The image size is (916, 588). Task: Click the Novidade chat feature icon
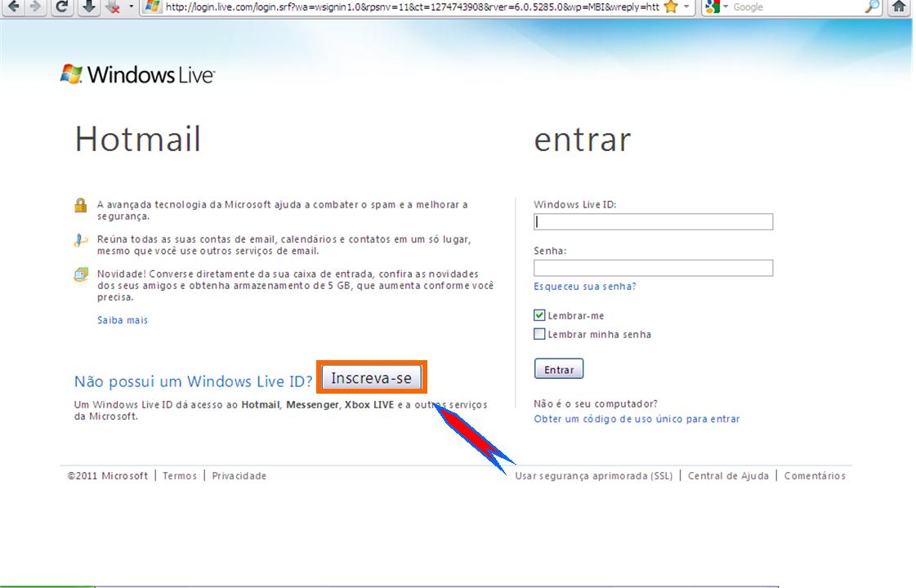pyautogui.click(x=81, y=274)
